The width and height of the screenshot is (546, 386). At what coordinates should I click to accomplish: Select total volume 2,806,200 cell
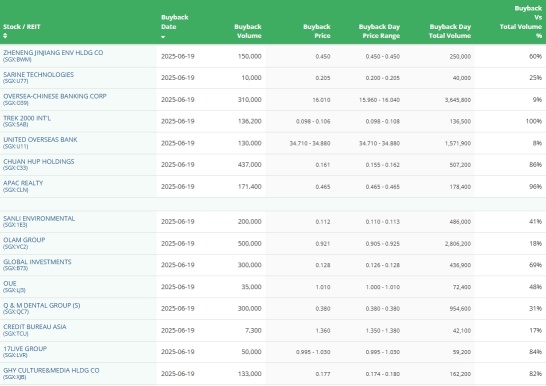click(458, 244)
